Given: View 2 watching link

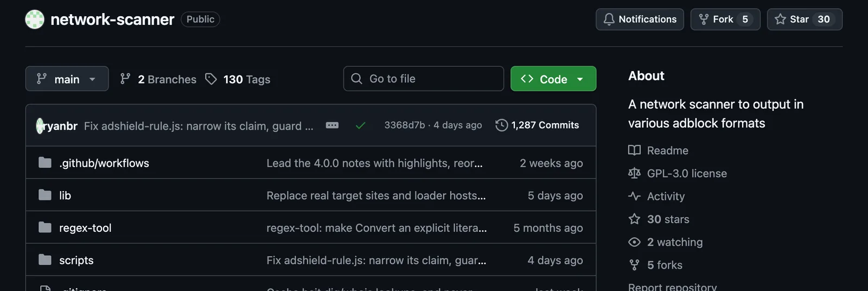Looking at the screenshot, I should click(675, 242).
